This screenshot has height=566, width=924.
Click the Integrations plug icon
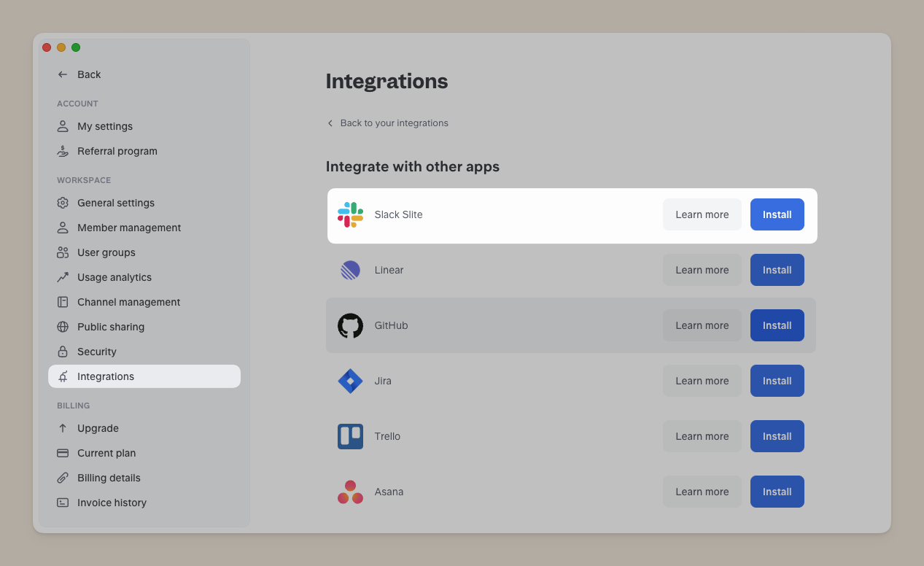[x=63, y=376]
